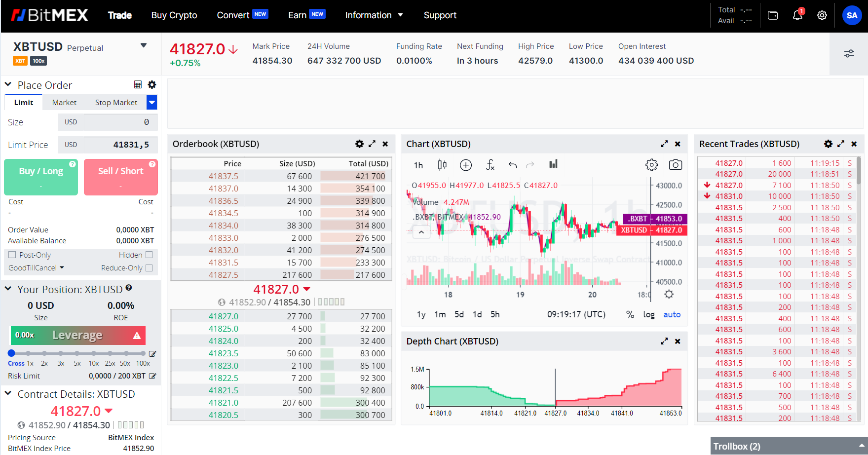Open Buy Crypto menu item
This screenshot has height=455, width=868.
tap(174, 15)
